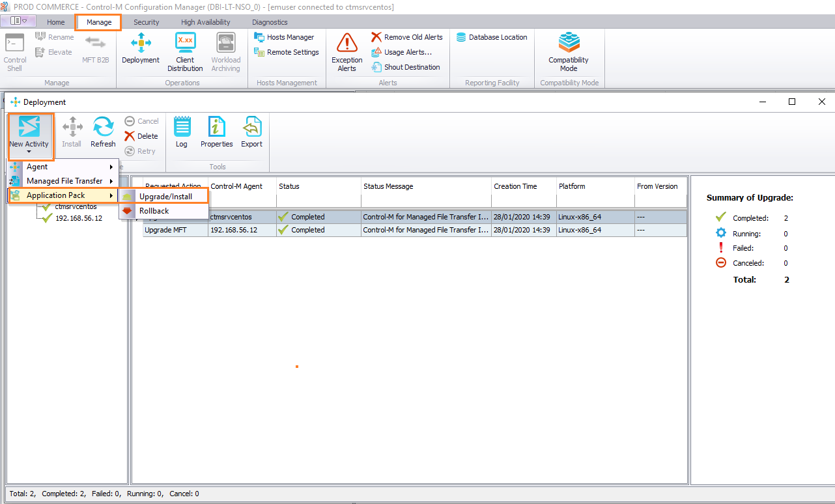The height and width of the screenshot is (504, 835).
Task: Open Remote Settings
Action: tap(287, 52)
